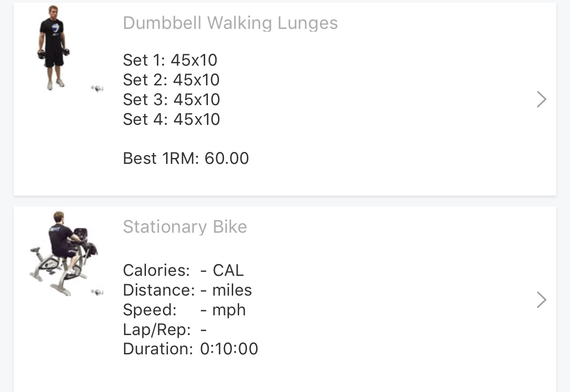Select the Dumbbell Walking Lunges title
The height and width of the screenshot is (392, 570).
pos(230,23)
